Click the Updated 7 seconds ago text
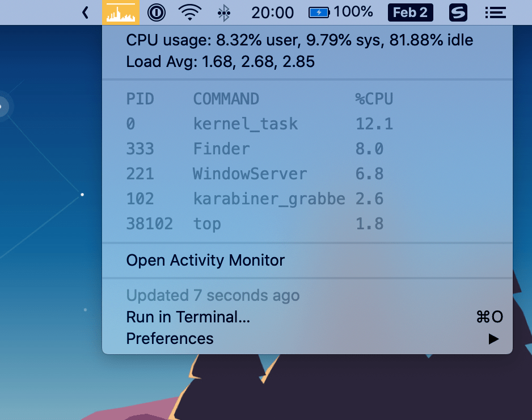 pyautogui.click(x=213, y=295)
